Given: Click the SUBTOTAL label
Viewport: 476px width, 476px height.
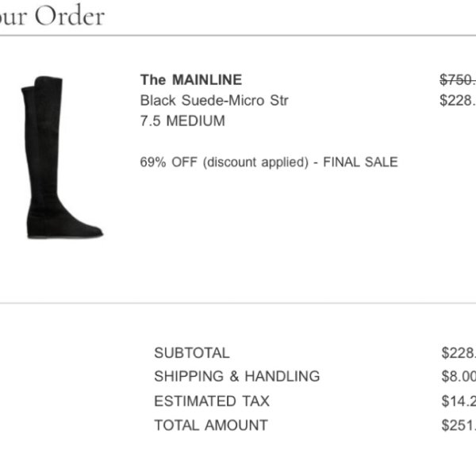Looking at the screenshot, I should pos(192,353).
